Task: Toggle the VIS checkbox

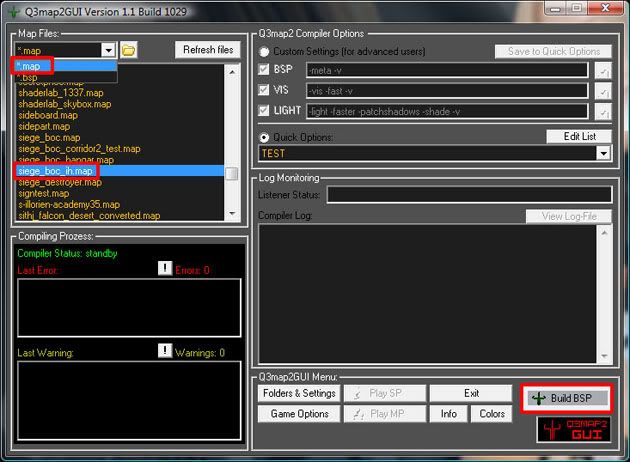Action: tap(264, 90)
